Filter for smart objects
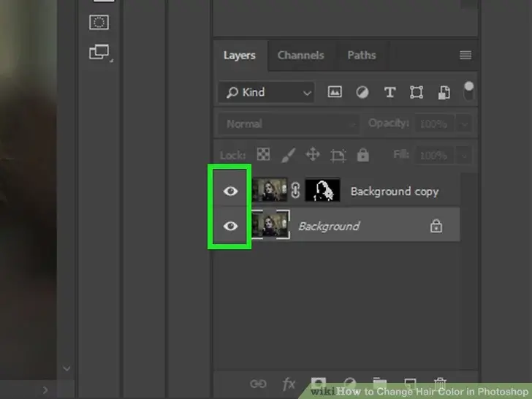532x399 pixels. 444,92
